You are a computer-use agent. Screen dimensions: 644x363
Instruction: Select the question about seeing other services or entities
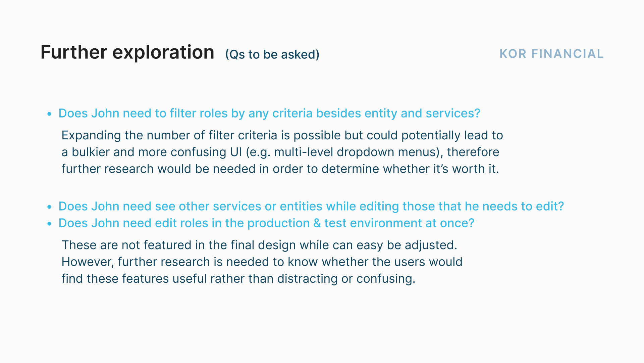pyautogui.click(x=311, y=207)
